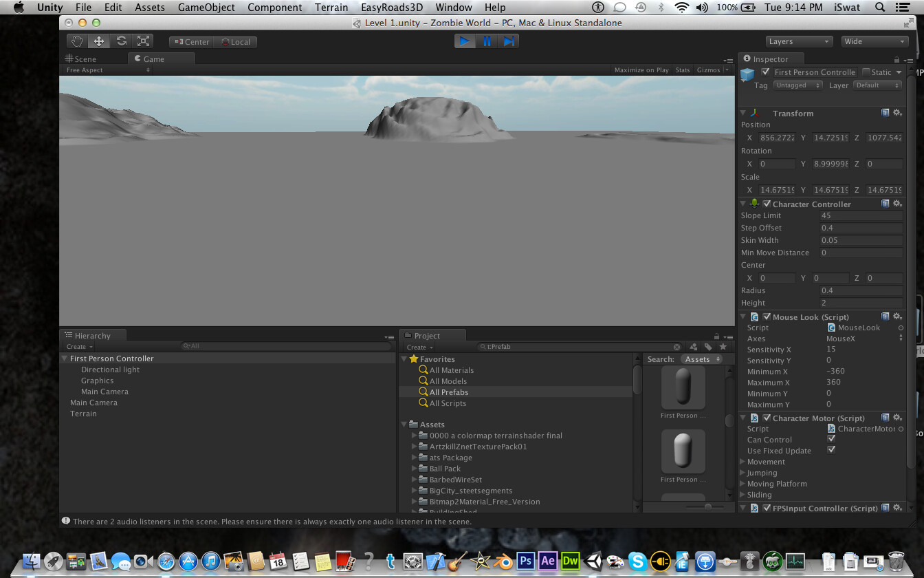This screenshot has width=924, height=578.
Task: Open the GameObject menu
Action: [x=206, y=8]
